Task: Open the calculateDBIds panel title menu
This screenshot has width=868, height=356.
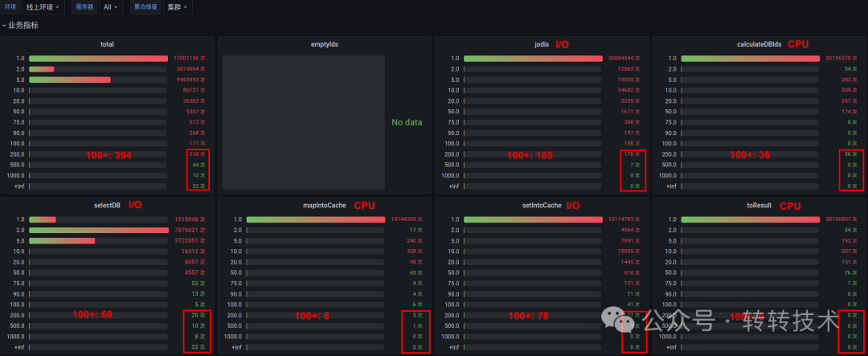Action: tap(759, 44)
